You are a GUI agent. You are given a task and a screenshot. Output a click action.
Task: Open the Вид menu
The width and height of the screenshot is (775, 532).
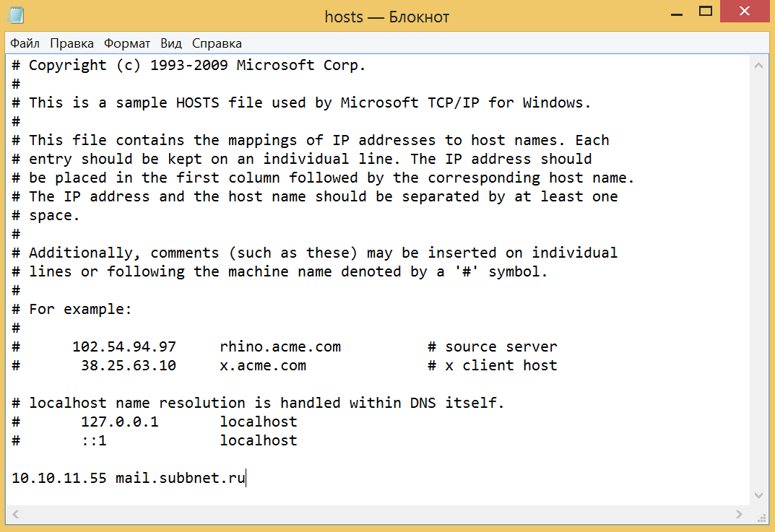click(171, 43)
